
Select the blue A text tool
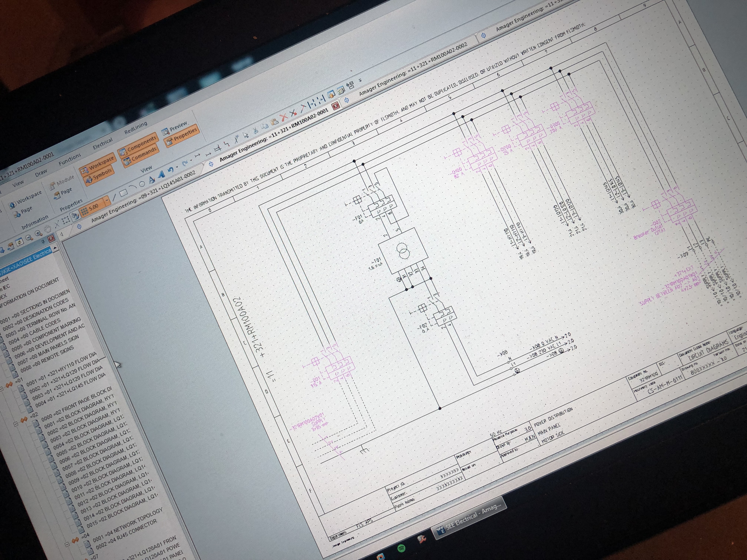(x=161, y=174)
